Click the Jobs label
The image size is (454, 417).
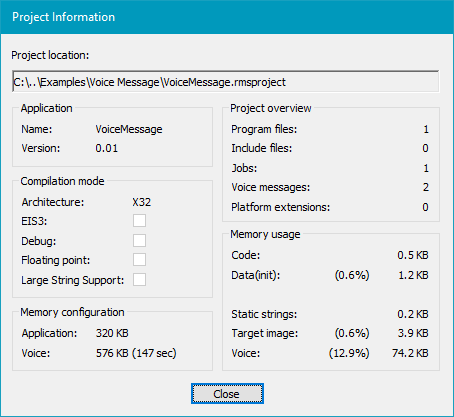[244, 168]
